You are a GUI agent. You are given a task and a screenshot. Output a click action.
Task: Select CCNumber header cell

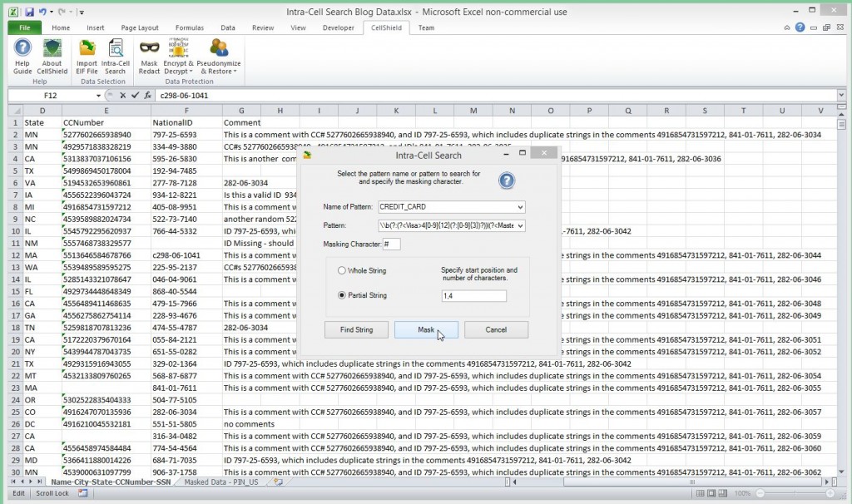[106, 123]
